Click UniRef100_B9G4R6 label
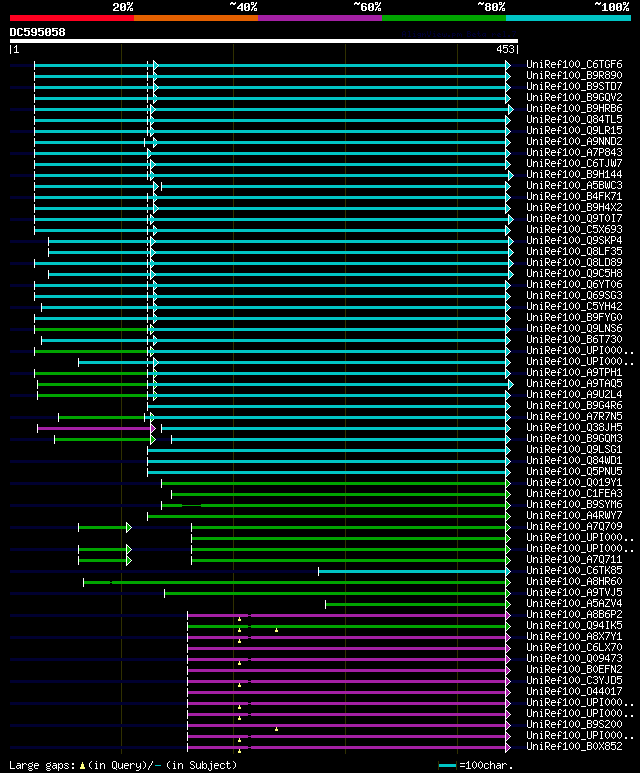The width and height of the screenshot is (640, 773). pos(574,405)
